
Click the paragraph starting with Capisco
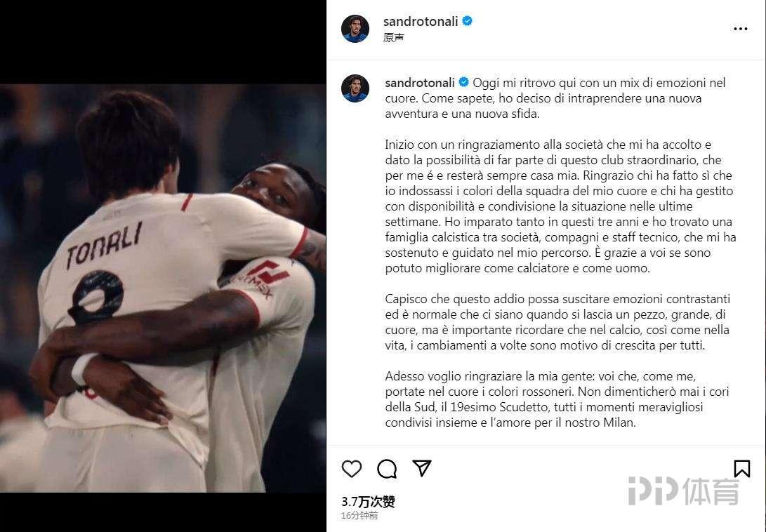tap(557, 322)
